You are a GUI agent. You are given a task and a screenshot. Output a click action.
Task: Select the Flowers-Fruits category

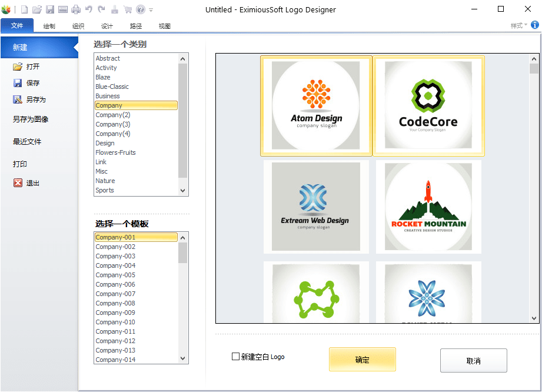click(x=136, y=152)
